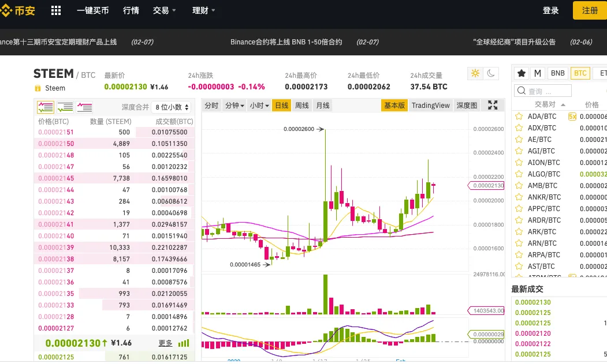Viewport: 607px width, 364px height.
Task: Open the BTC market tab
Action: [580, 73]
